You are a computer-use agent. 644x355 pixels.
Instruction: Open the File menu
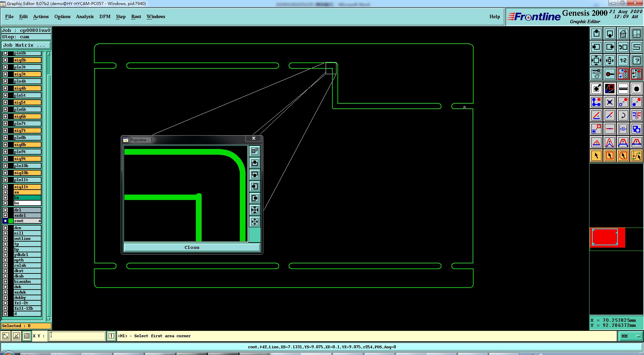coord(9,16)
